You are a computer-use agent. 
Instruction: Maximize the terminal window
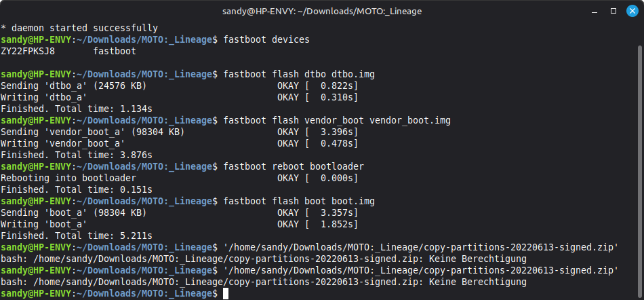tap(613, 11)
